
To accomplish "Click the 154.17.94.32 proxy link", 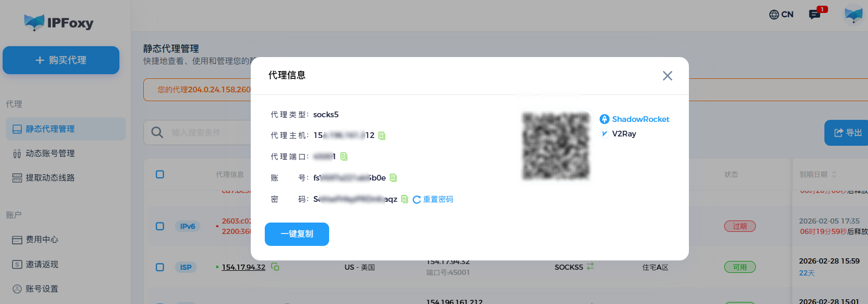I will (243, 267).
